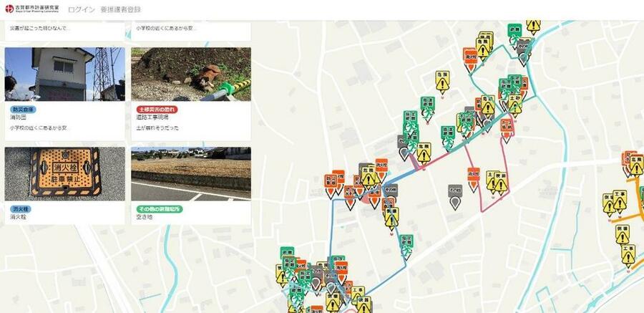Open the 消防団 building photo

(64, 74)
